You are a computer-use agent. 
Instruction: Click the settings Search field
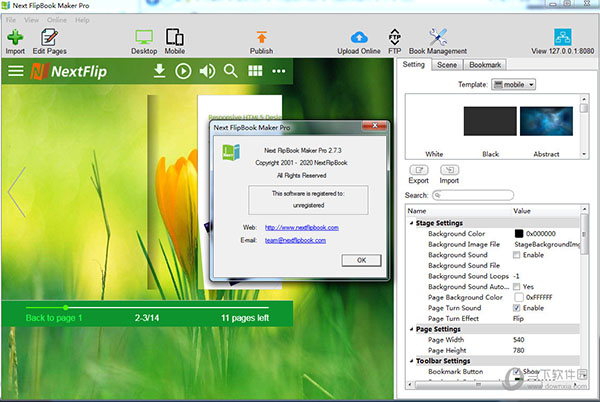[x=473, y=195]
